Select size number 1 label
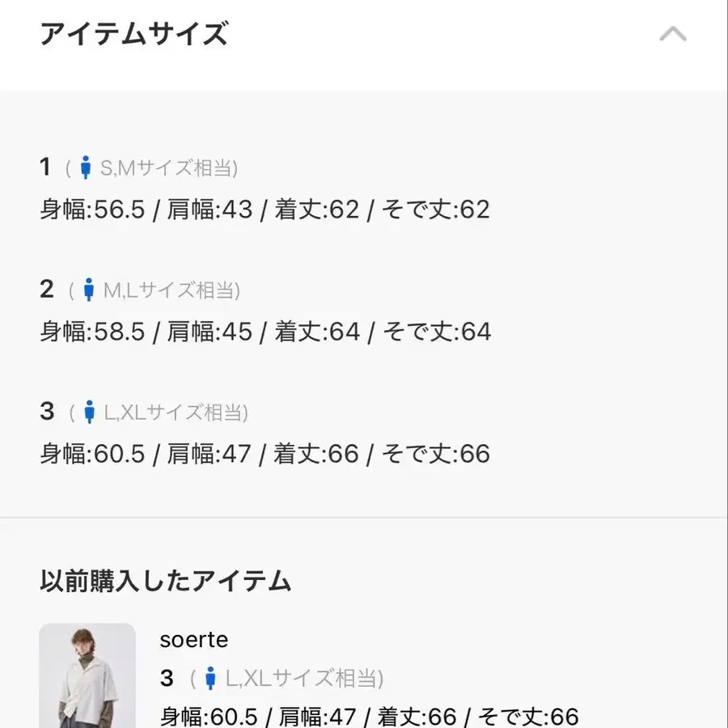Viewport: 728px width, 728px height. point(45,167)
